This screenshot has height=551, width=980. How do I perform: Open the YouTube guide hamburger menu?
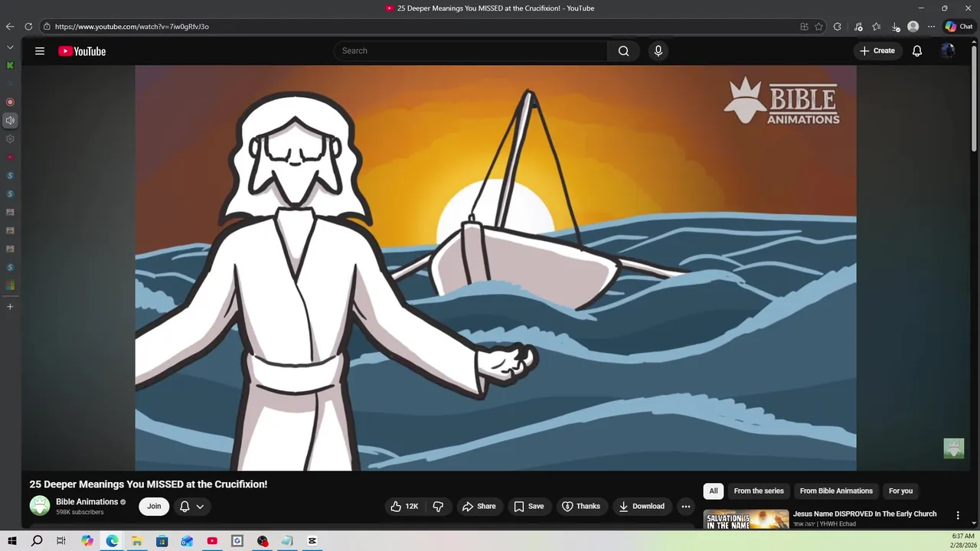40,51
